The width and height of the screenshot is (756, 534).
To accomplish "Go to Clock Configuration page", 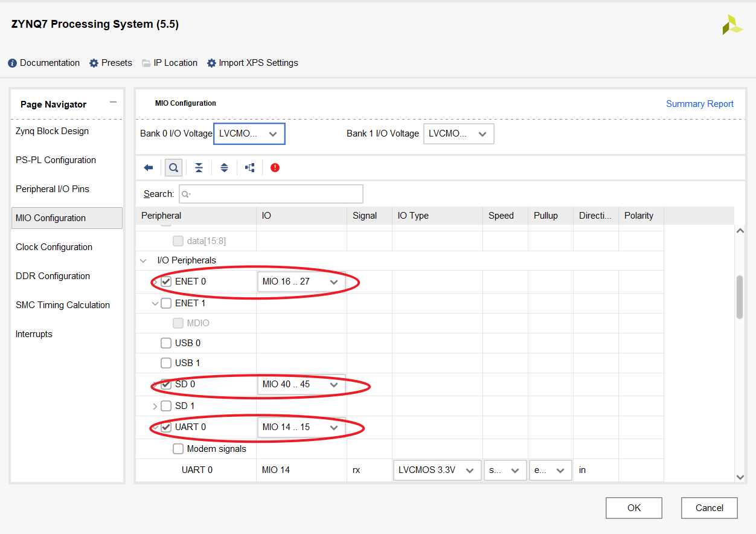I will coord(54,247).
